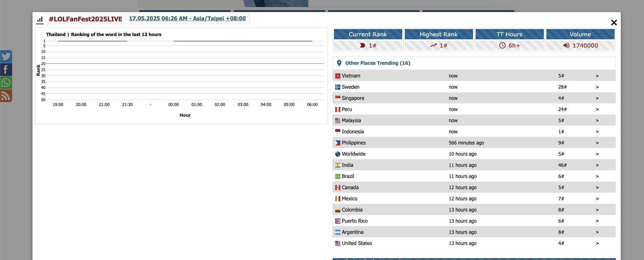Click the Vietnam flag icon

[338, 76]
